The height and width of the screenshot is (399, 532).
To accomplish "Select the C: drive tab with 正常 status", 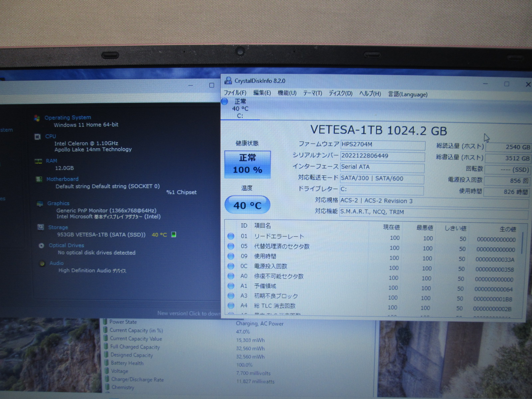I will (240, 108).
